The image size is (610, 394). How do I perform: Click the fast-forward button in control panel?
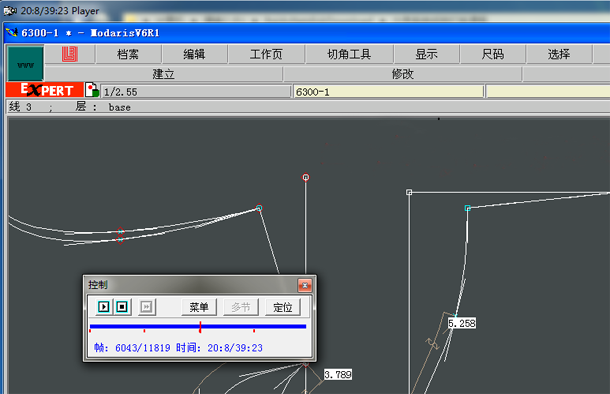pos(146,307)
